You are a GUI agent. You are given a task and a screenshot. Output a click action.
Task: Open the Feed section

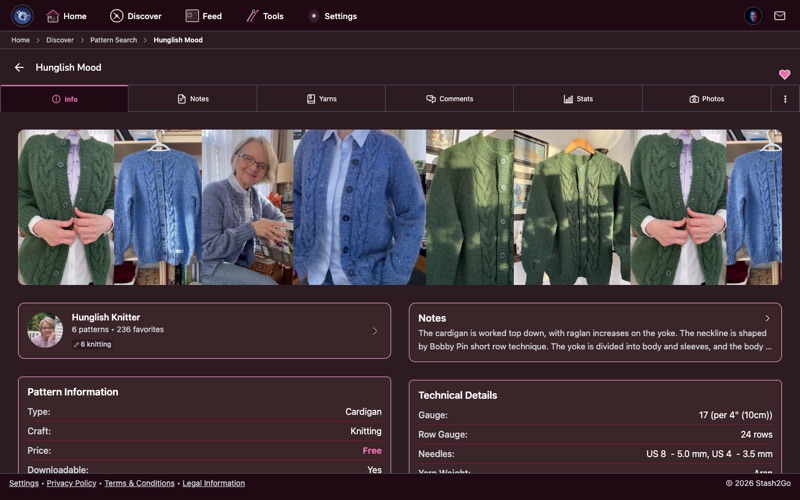(x=204, y=16)
